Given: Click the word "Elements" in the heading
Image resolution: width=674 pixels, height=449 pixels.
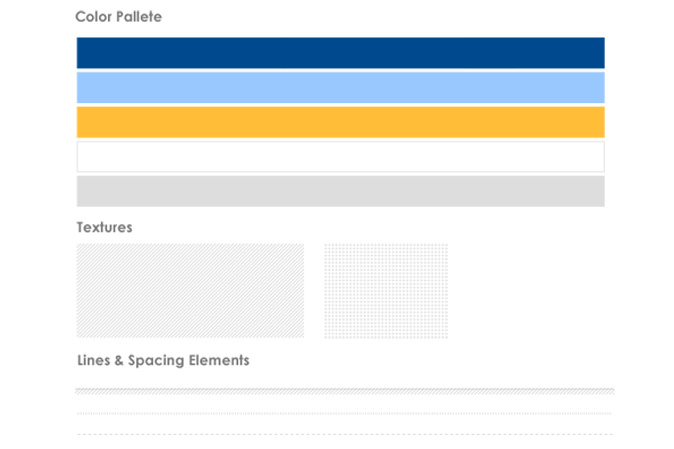Looking at the screenshot, I should [219, 360].
